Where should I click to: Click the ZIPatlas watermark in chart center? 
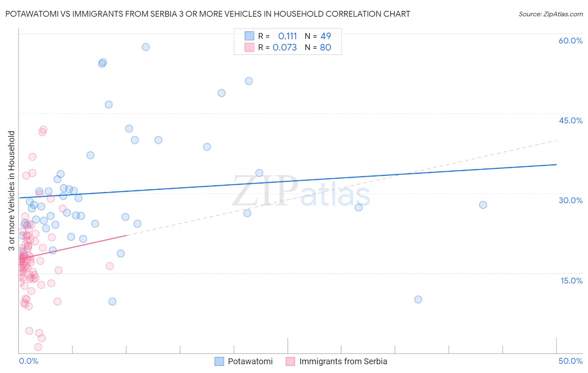(301, 192)
